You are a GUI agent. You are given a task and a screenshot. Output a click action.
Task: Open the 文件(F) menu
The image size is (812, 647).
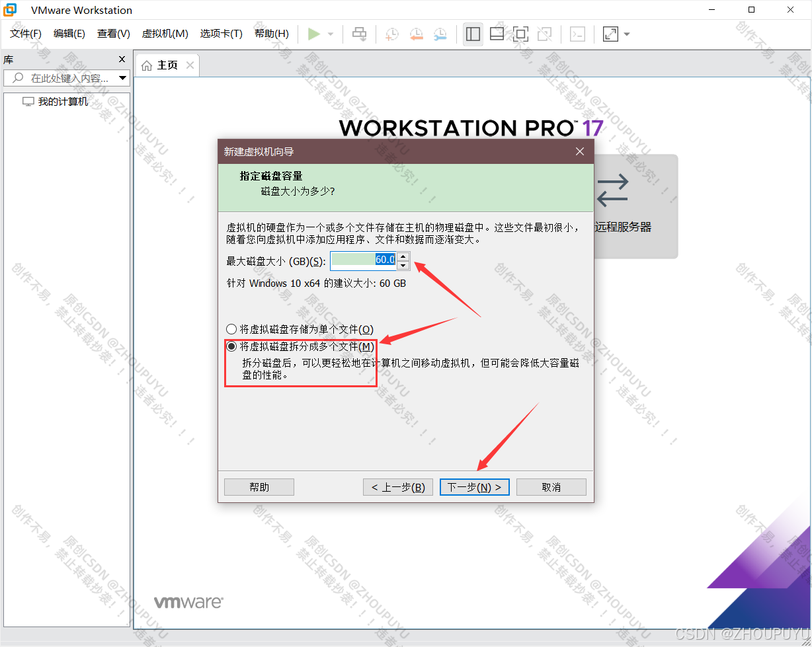[x=26, y=34]
